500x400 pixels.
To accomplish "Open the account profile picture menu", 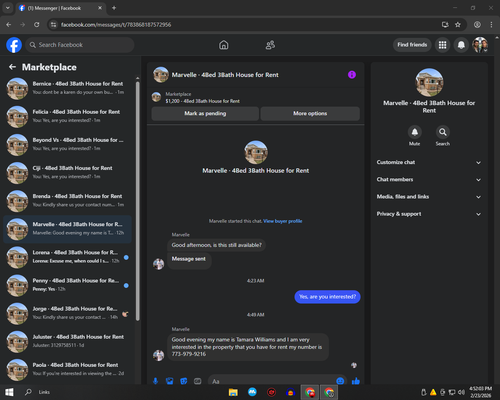I will [480, 45].
